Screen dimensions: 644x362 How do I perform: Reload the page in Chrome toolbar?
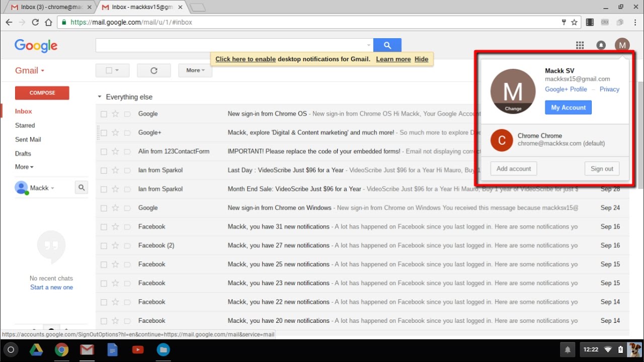[35, 22]
